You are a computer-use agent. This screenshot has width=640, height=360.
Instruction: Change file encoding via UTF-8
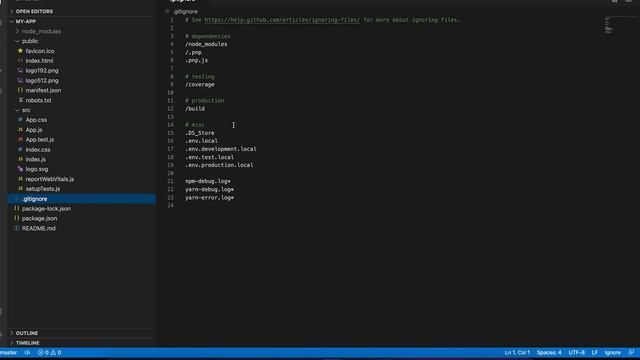coord(576,352)
